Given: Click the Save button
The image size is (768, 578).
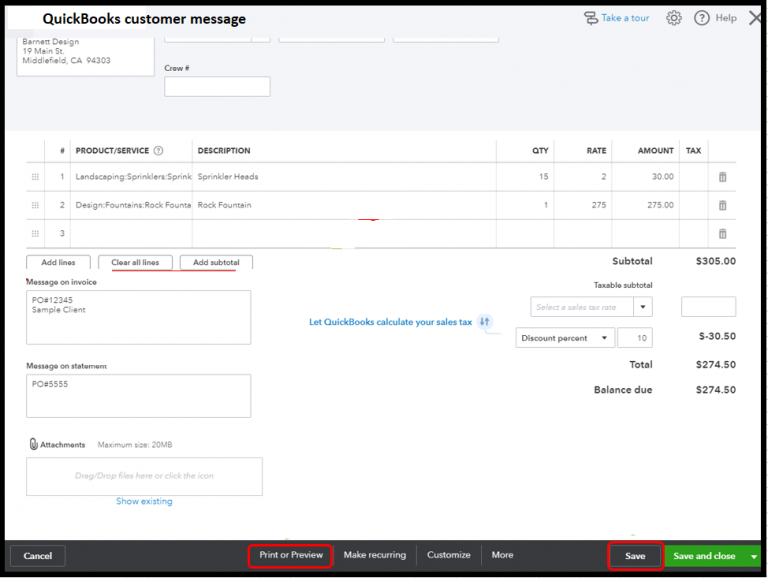Looking at the screenshot, I should [635, 556].
